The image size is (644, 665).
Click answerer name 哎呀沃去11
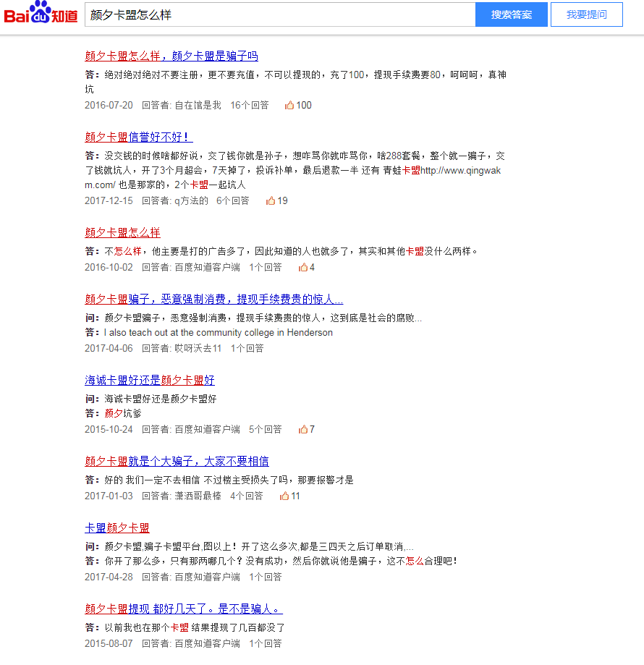198,348
